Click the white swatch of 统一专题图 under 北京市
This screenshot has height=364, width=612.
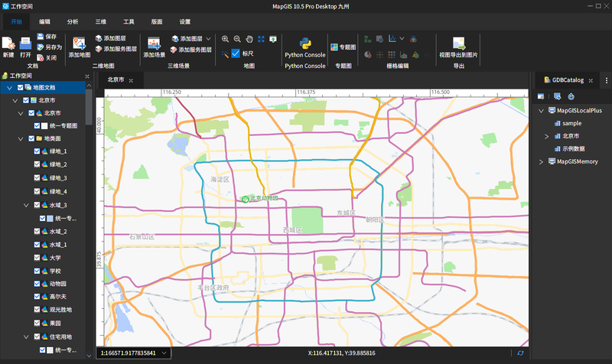coord(44,126)
